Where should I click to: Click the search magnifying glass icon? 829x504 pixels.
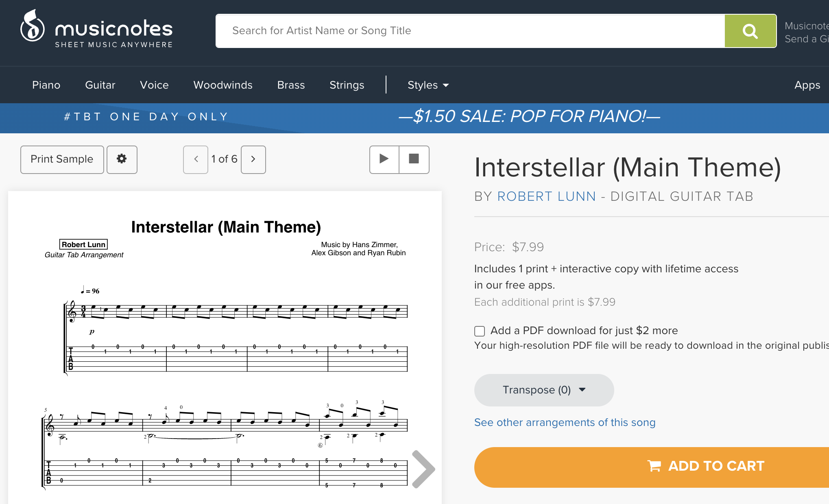[750, 30]
